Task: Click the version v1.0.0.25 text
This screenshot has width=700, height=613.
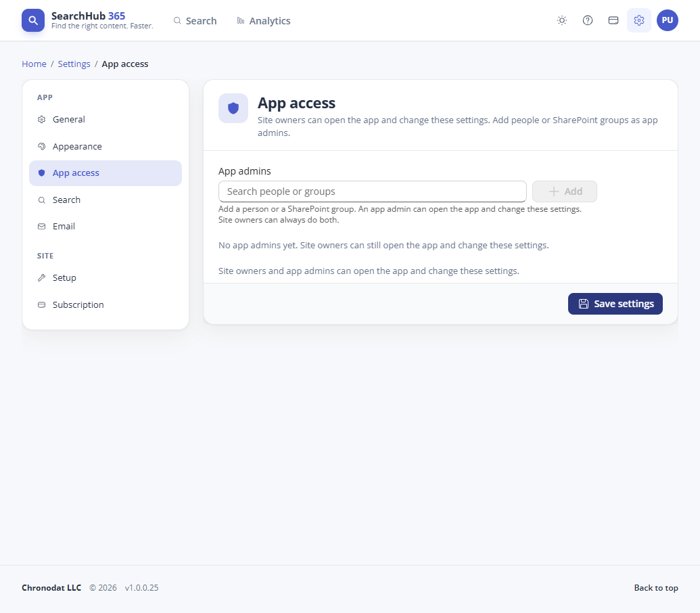Action: (141, 588)
